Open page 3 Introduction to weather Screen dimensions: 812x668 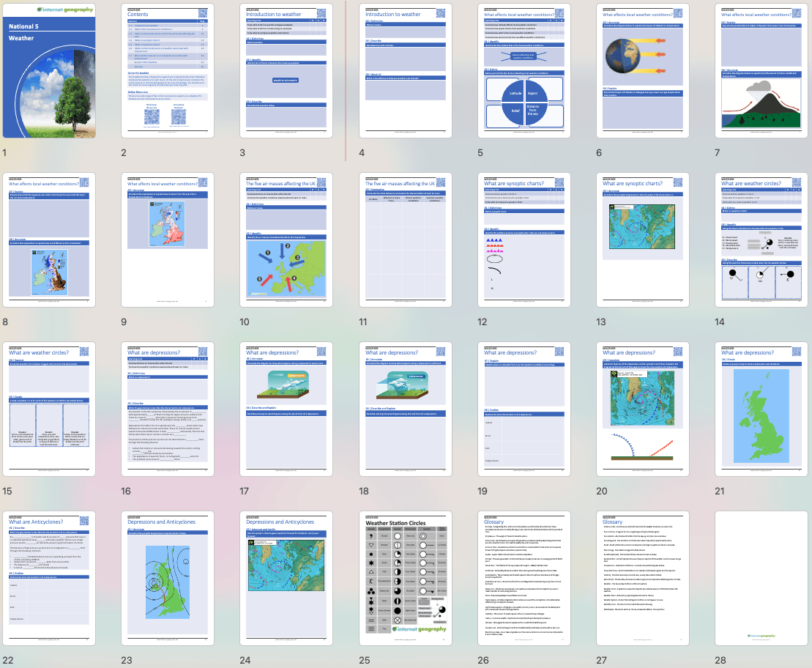click(x=286, y=70)
